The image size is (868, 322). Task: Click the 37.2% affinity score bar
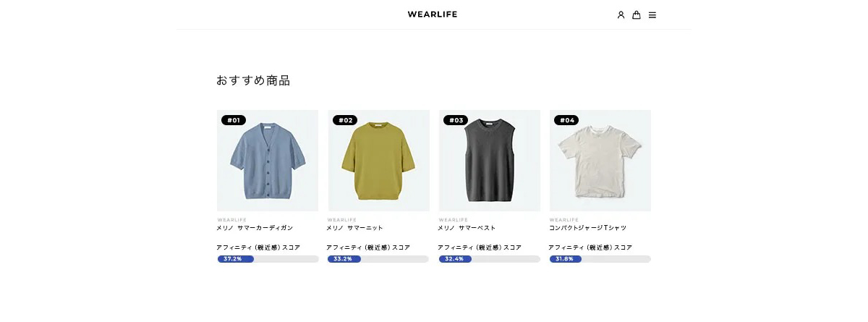pos(268,259)
